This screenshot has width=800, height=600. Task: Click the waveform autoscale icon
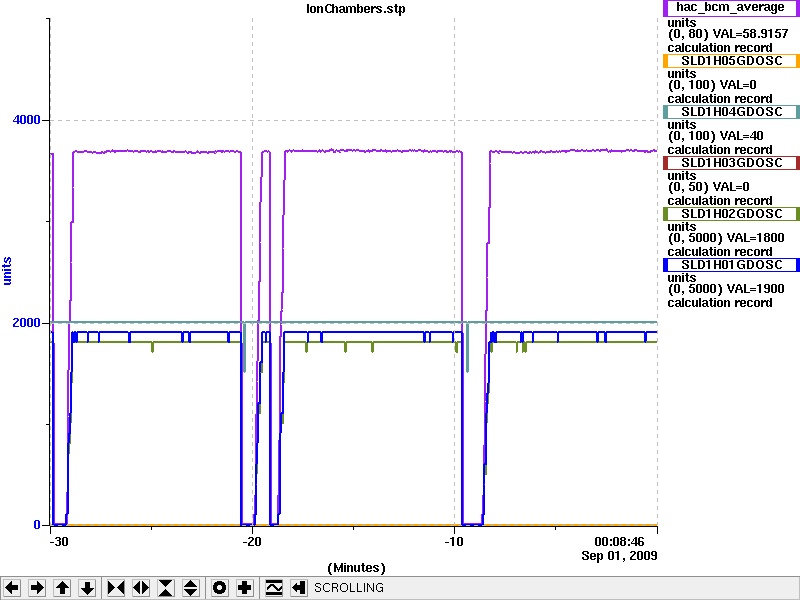pos(274,588)
